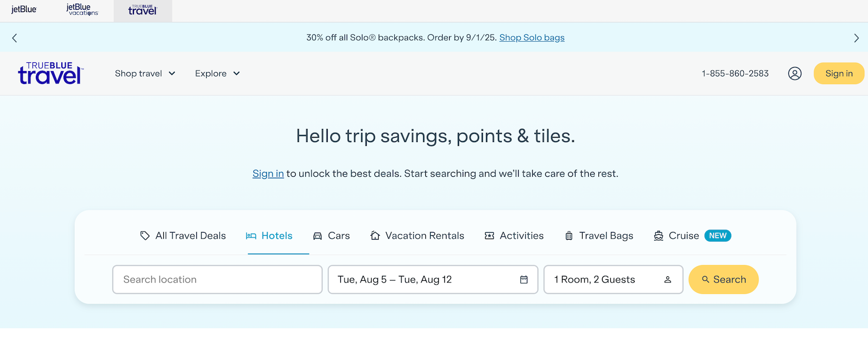The image size is (868, 341).
Task: Expand the Explore menu
Action: point(217,74)
